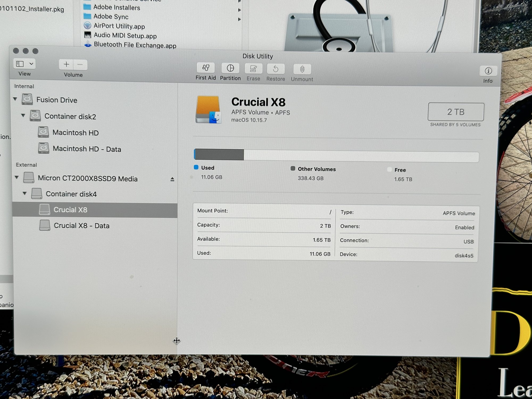Collapse the Micron CT2000X8SSD9 Media entry
Viewport: 532px width, 399px height.
pos(16,177)
